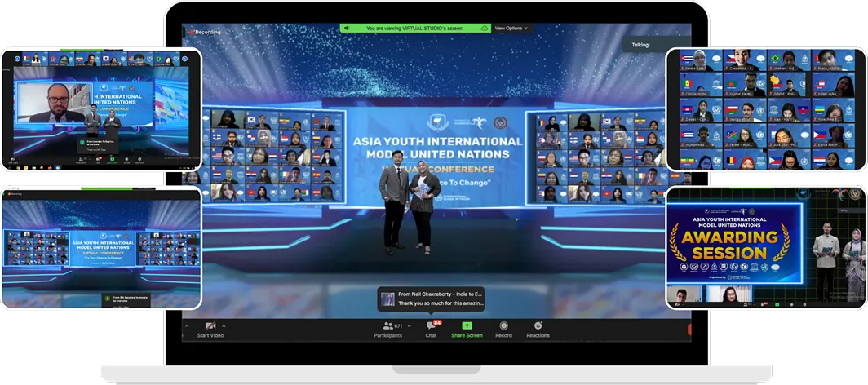This screenshot has width=868, height=385.
Task: Click 'ASIA YOUTH INTERNATIONAL MODEL UNITED NATIONS' title
Action: (x=438, y=147)
